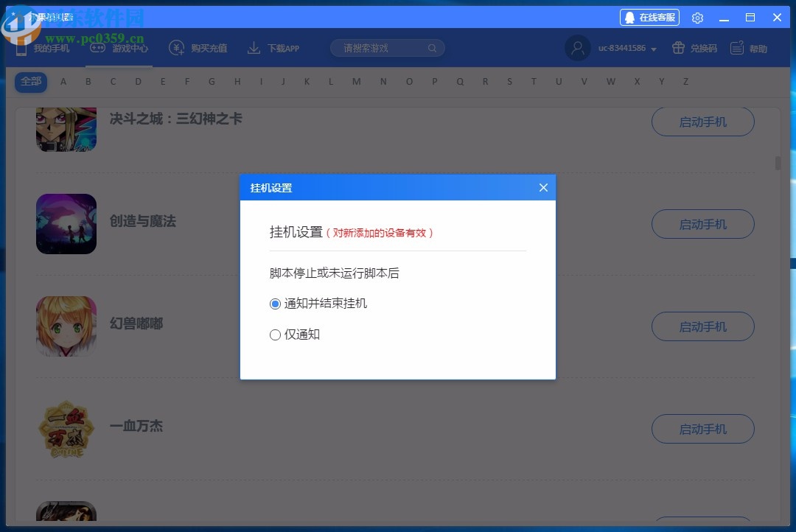The image size is (796, 532).
Task: Select the 仅通知 radio option
Action: pos(275,335)
